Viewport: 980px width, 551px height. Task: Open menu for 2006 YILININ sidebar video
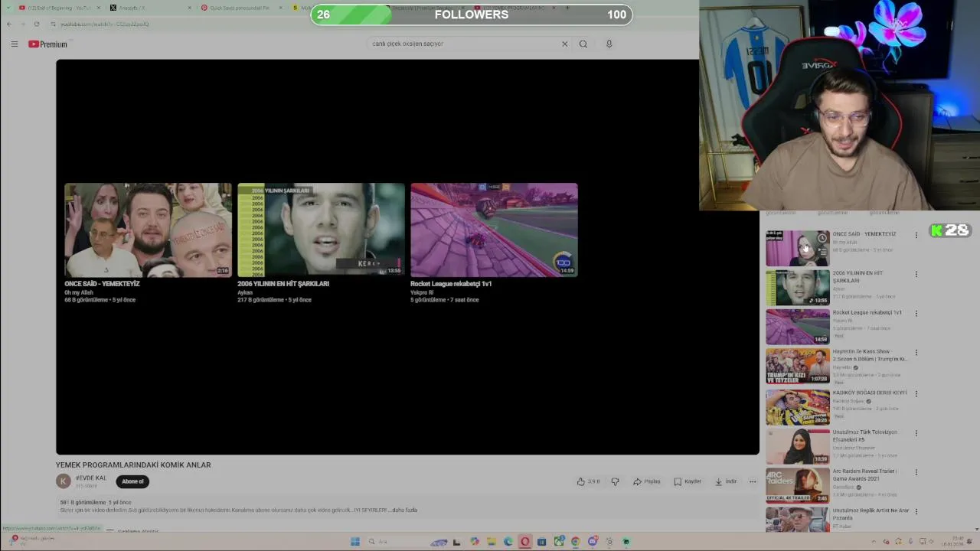point(916,274)
